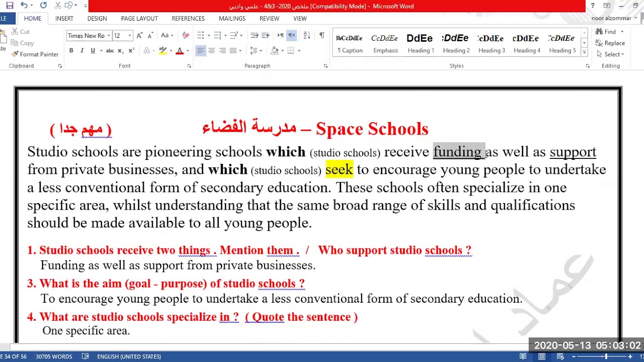
Task: Copy the selected text
Action: click(22, 43)
